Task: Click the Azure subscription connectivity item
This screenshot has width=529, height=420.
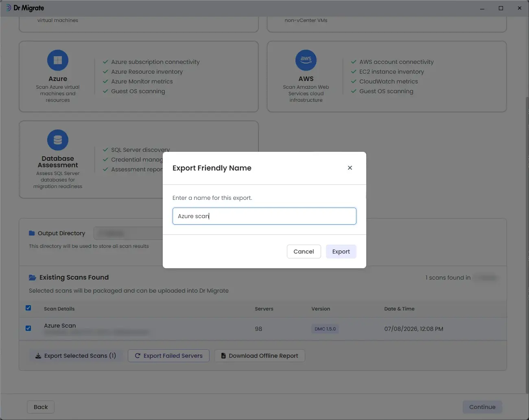Action: click(x=155, y=62)
